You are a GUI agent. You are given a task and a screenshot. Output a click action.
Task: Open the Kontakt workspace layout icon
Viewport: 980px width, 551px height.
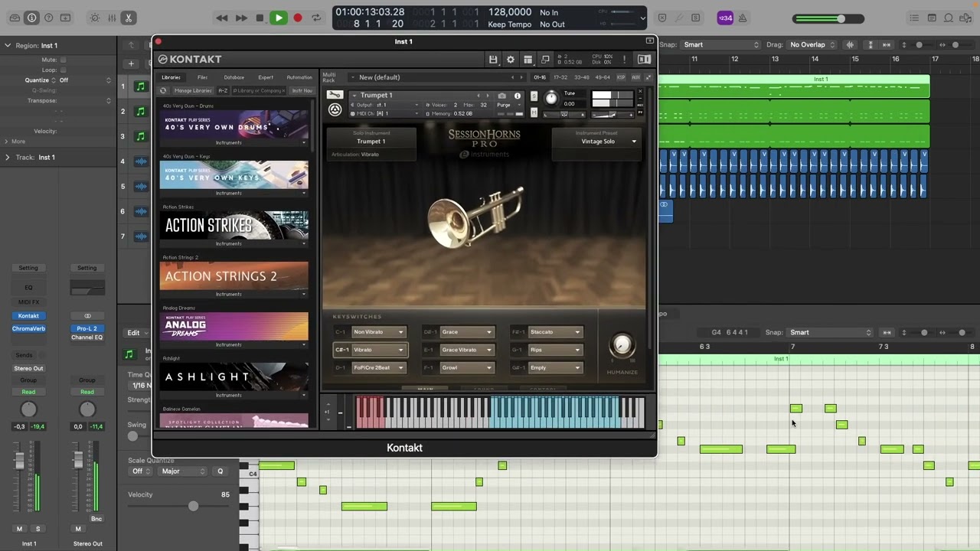528,59
